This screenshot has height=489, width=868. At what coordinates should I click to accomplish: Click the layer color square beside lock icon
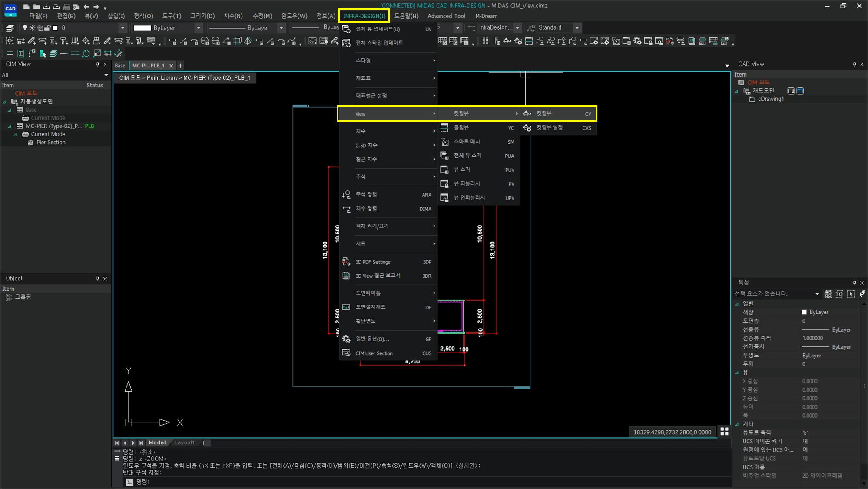coord(55,28)
